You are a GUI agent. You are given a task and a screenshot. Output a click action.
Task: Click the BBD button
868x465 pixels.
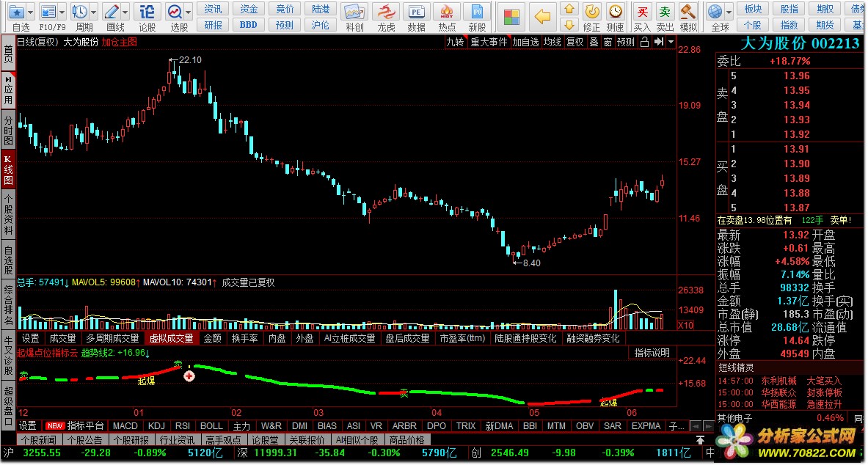point(249,25)
